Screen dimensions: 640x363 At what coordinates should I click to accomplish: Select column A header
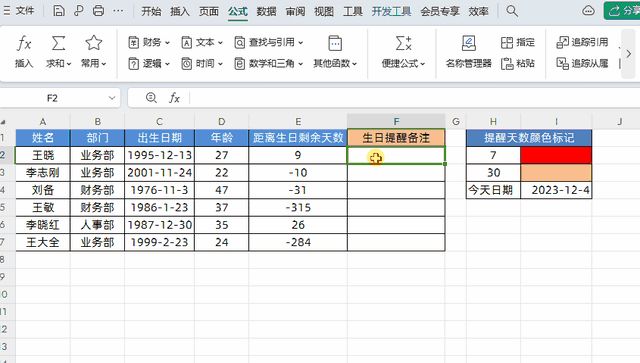tap(43, 122)
